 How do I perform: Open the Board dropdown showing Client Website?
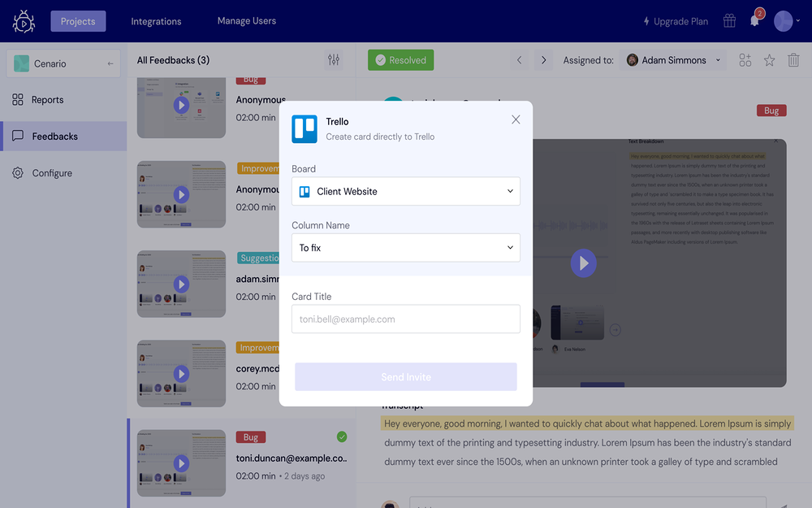coord(406,191)
